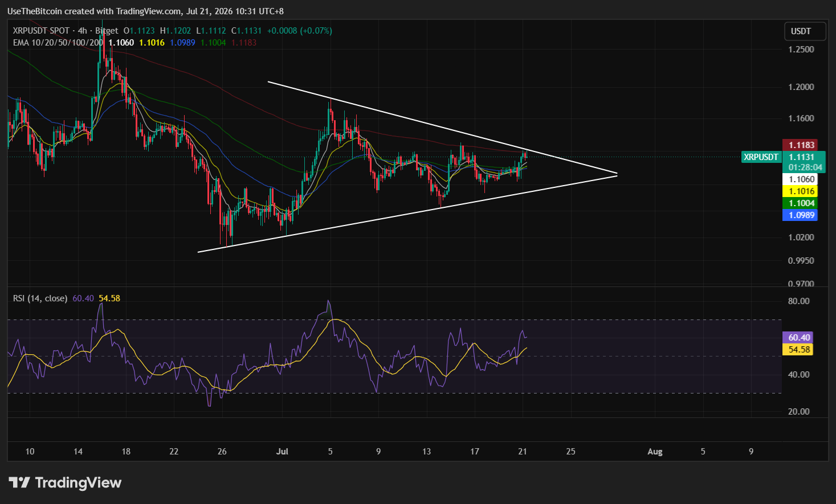Viewport: 836px width, 504px height.
Task: Click the 1.1060 white price scale label
Action: point(801,179)
